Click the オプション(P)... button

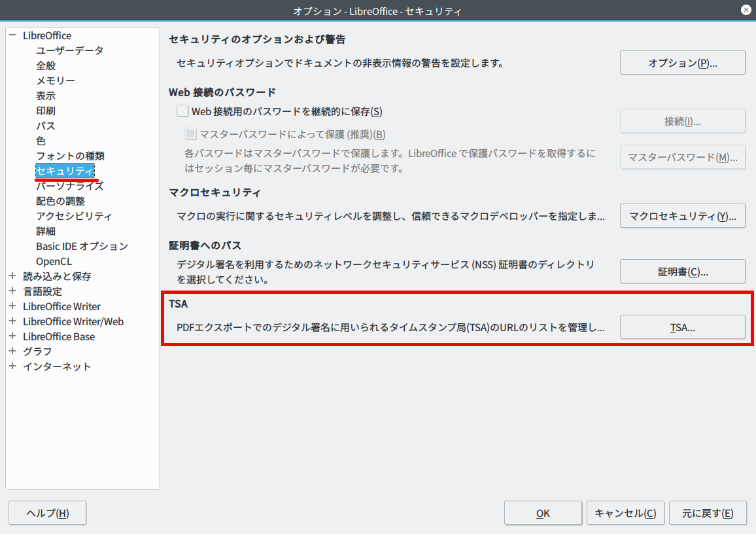tap(683, 63)
